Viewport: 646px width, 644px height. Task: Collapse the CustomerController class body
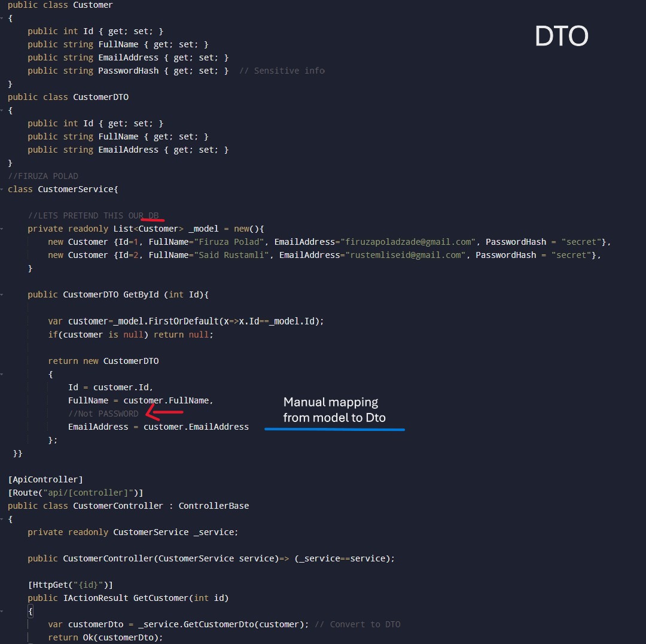click(x=2, y=519)
